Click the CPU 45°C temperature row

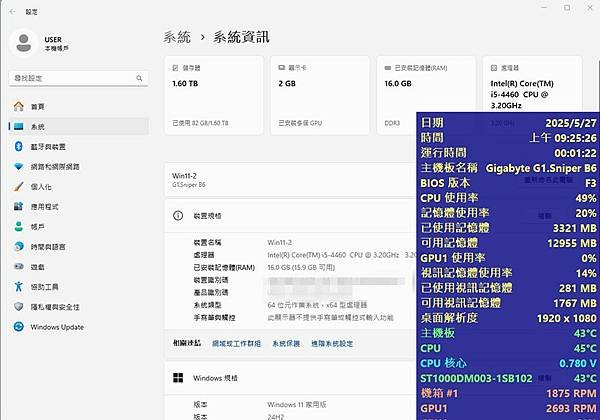508,348
